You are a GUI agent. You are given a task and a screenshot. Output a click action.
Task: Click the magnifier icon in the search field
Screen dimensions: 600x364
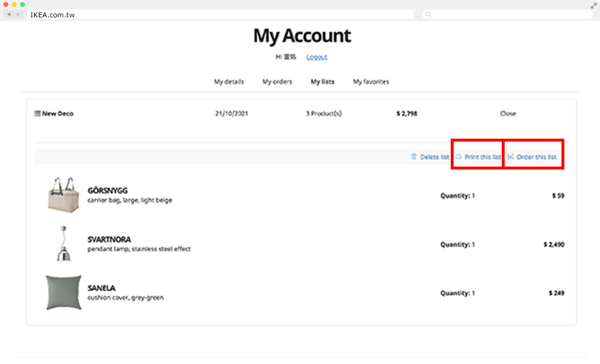(x=428, y=14)
